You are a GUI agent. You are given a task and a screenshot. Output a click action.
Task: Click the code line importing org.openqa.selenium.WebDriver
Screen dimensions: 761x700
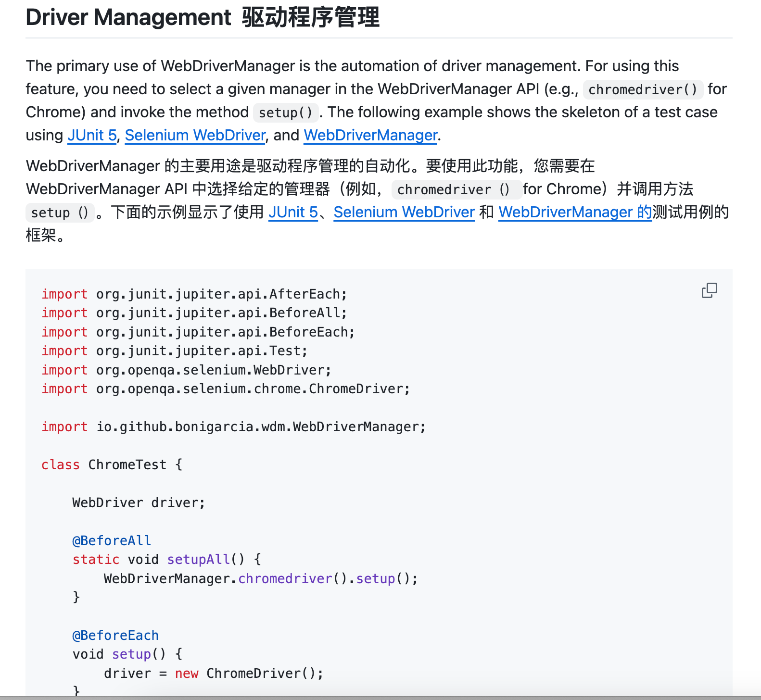point(187,370)
